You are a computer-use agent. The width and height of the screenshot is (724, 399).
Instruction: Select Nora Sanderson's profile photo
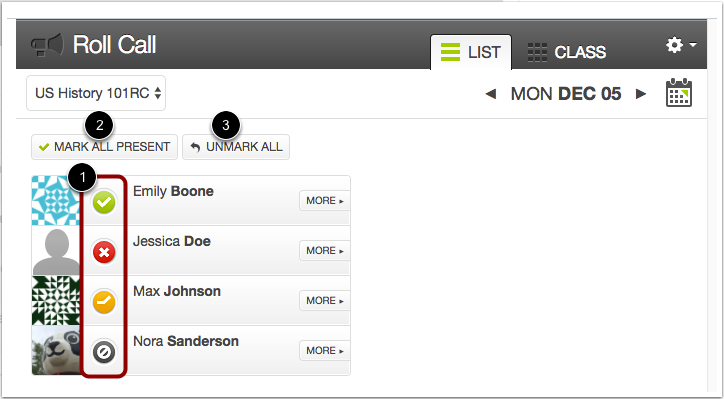coord(56,351)
